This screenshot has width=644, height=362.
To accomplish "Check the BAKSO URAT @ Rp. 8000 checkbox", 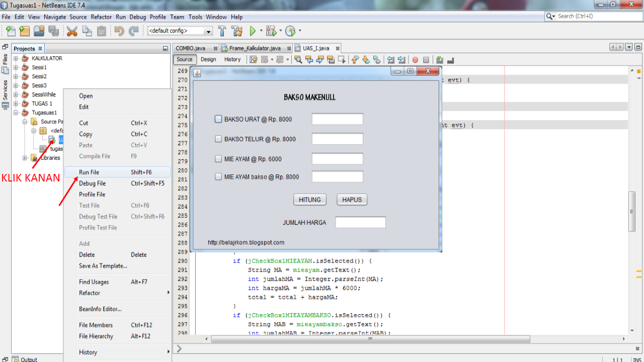I will [x=218, y=119].
